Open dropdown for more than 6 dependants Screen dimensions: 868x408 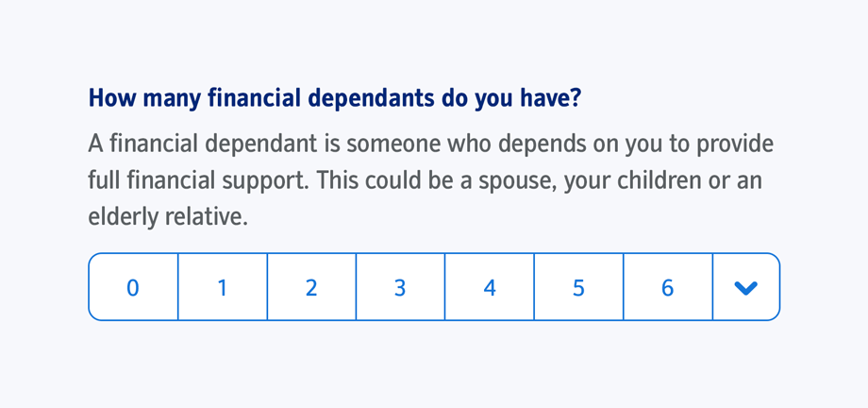745,287
